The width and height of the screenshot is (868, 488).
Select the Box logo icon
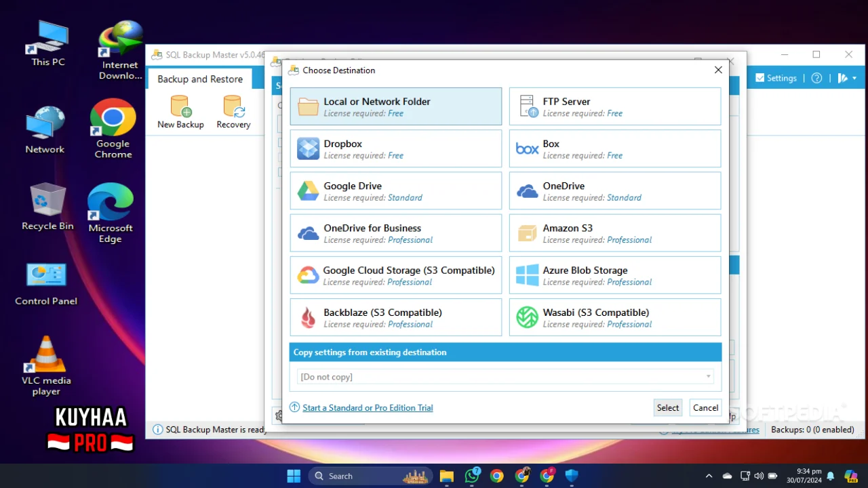(x=528, y=148)
